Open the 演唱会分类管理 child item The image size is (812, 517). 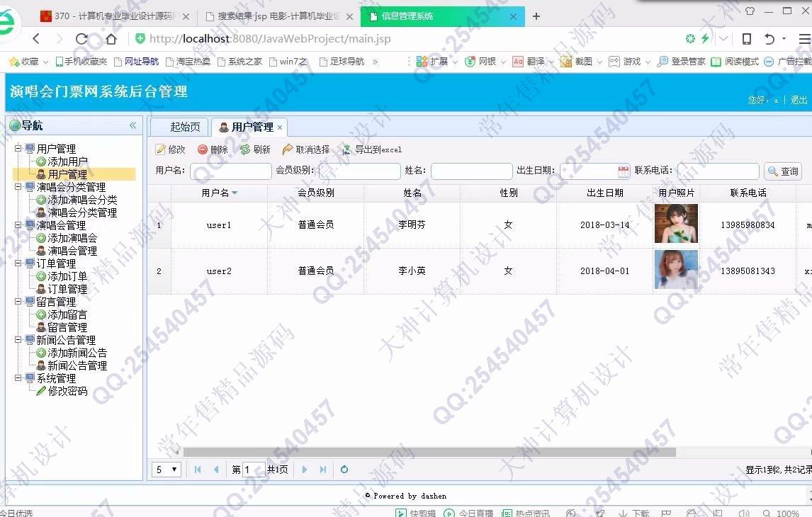(81, 212)
